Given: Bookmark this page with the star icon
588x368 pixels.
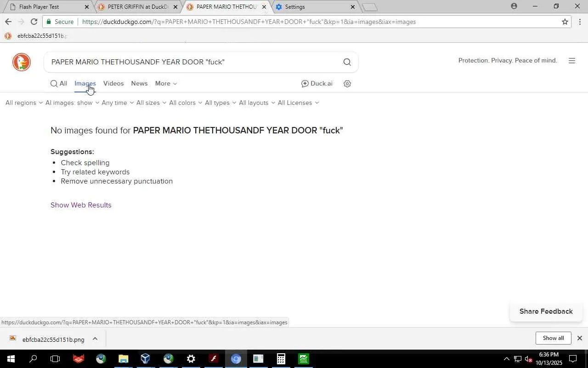Looking at the screenshot, I should coord(565,22).
